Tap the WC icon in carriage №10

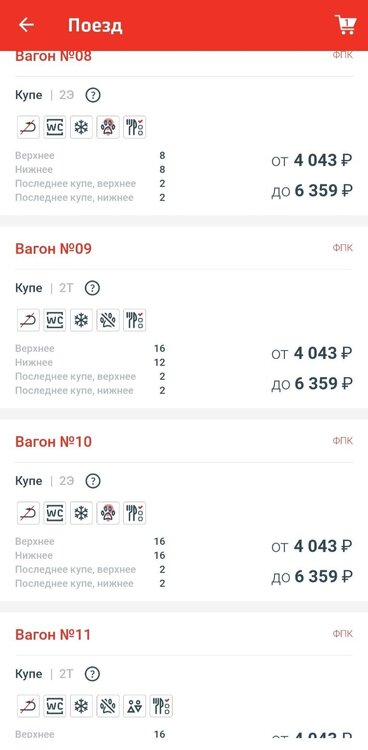[55, 513]
